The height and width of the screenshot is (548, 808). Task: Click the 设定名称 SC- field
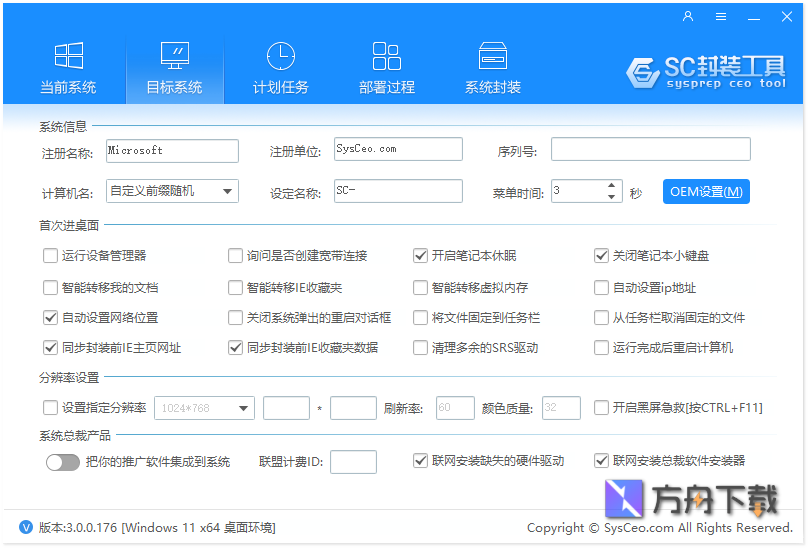click(x=398, y=191)
